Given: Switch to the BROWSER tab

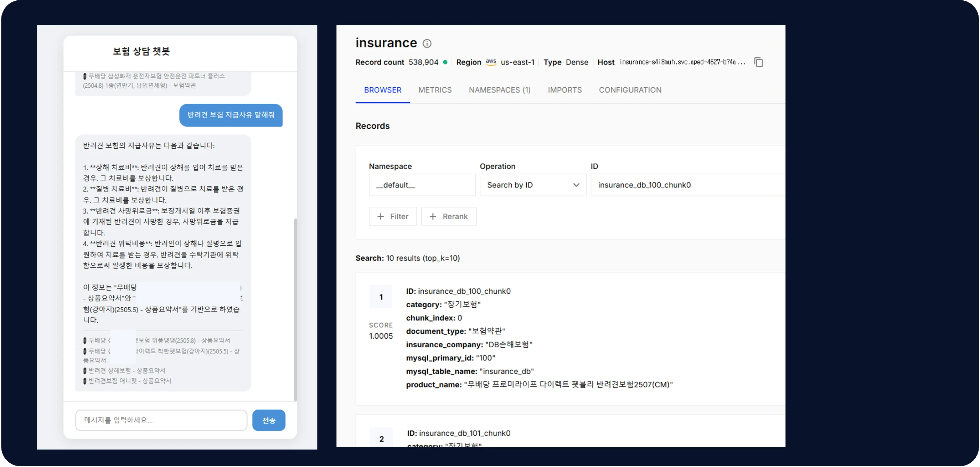Looking at the screenshot, I should 382,90.
